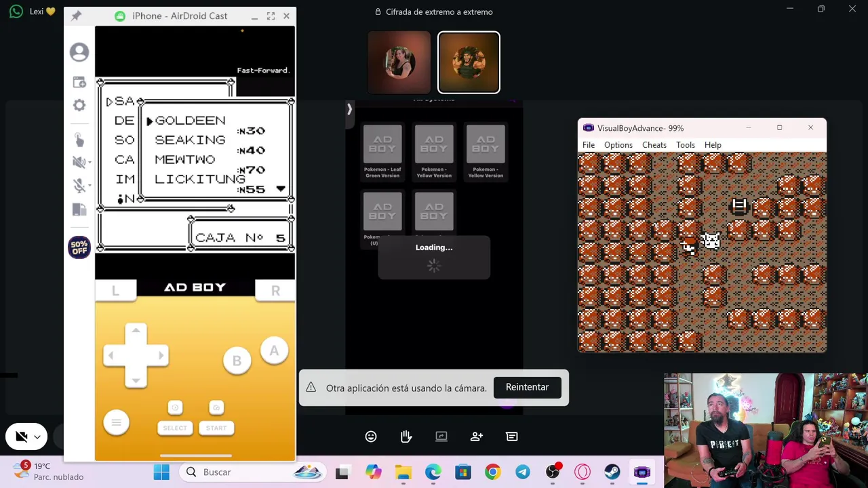
Task: Expand the side panel chevron in call window
Action: coord(349,109)
